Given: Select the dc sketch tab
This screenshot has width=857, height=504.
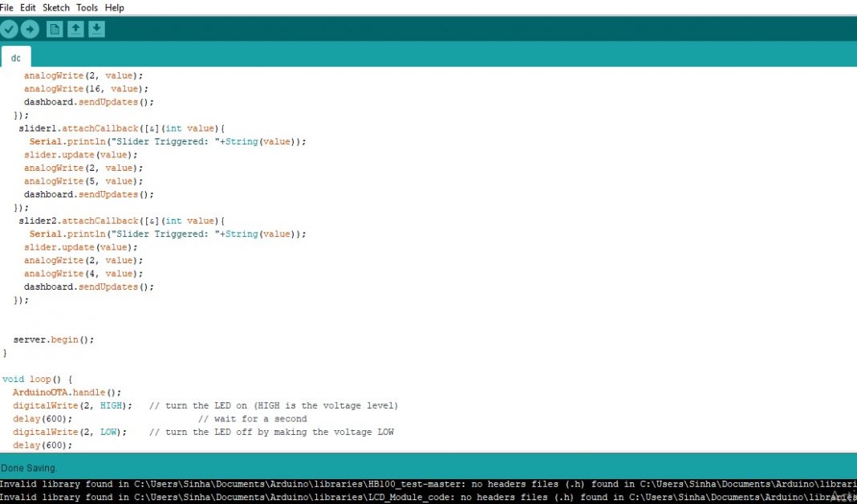Looking at the screenshot, I should tap(16, 58).
